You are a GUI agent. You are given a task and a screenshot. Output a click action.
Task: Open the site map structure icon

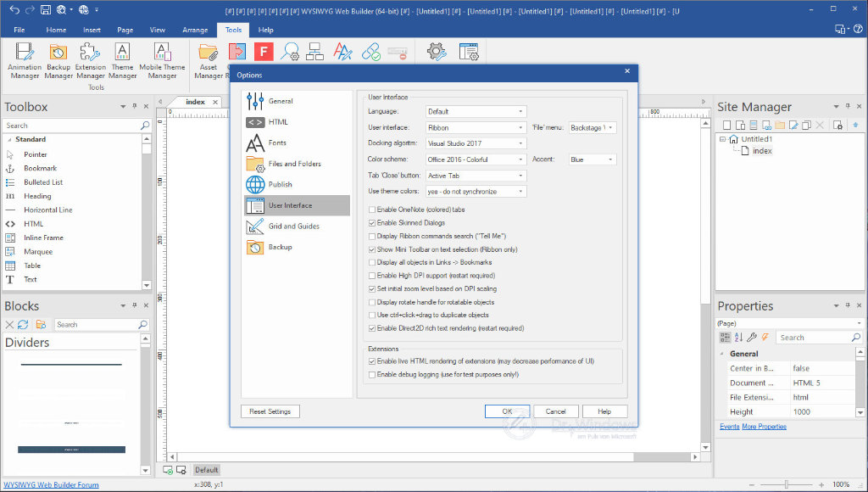point(315,52)
